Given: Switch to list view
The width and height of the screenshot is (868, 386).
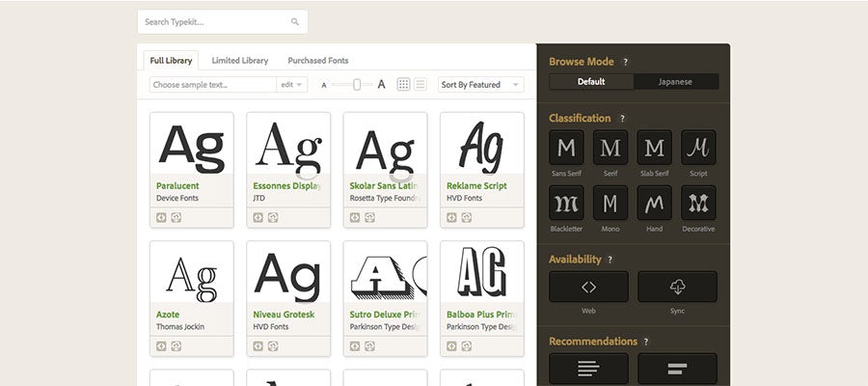Looking at the screenshot, I should (x=420, y=85).
